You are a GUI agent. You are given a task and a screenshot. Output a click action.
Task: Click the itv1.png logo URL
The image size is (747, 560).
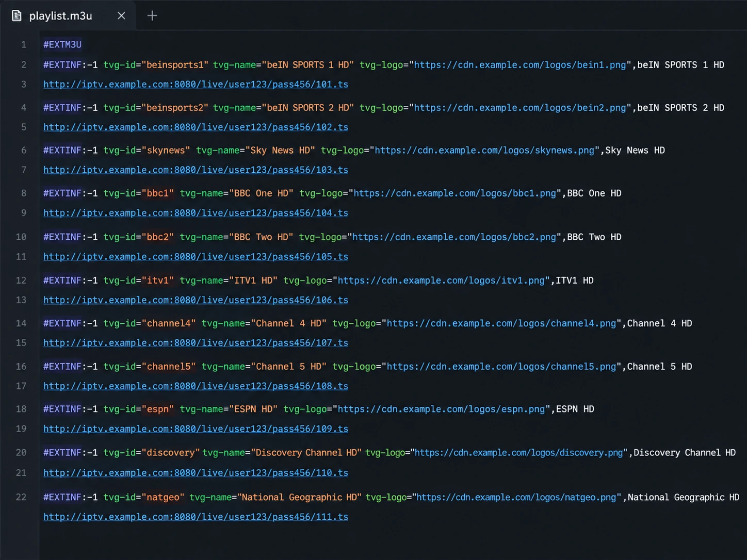tap(441, 280)
